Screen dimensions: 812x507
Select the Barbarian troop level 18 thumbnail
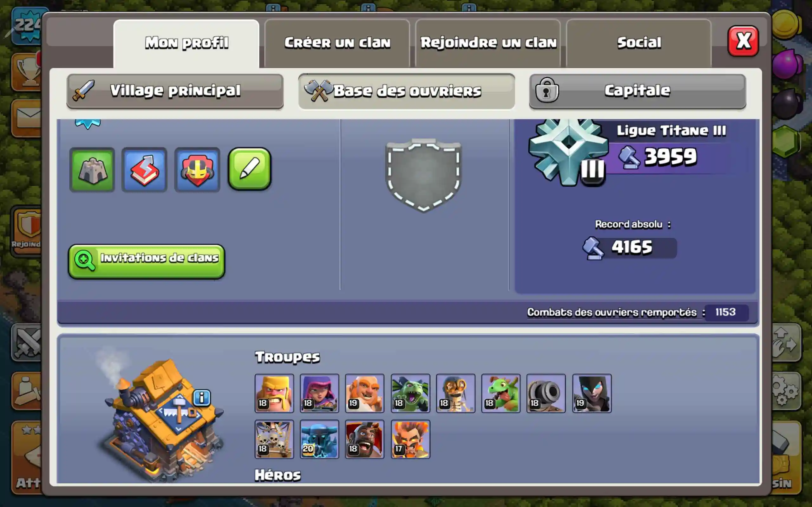(x=274, y=393)
